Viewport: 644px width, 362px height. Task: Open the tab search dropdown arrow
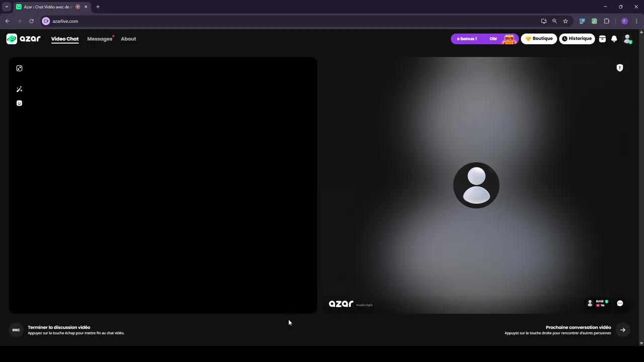(x=7, y=7)
